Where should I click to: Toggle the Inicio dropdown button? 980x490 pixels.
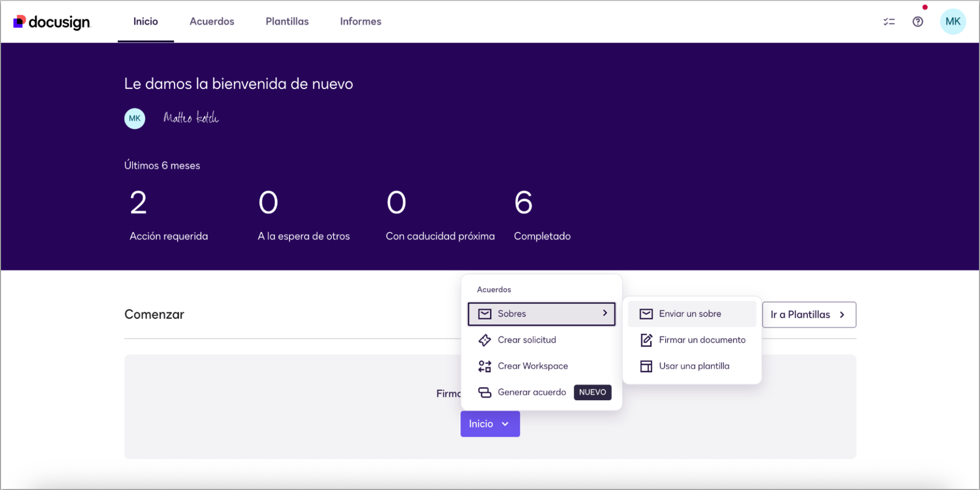coord(489,424)
